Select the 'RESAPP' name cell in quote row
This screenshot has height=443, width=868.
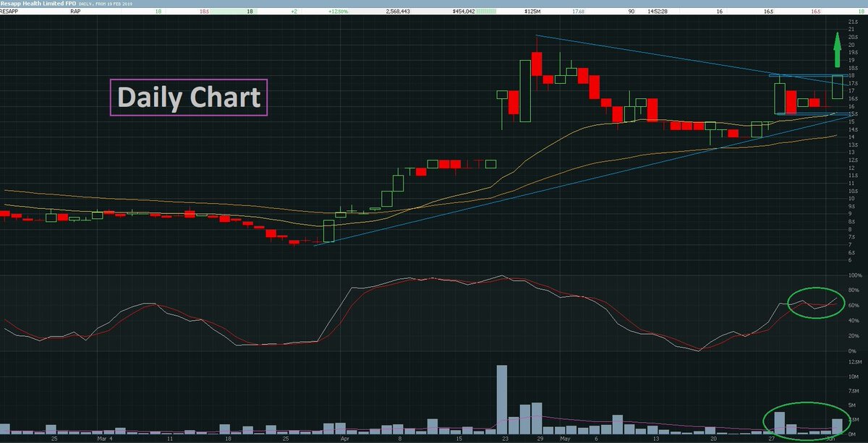[x=9, y=12]
